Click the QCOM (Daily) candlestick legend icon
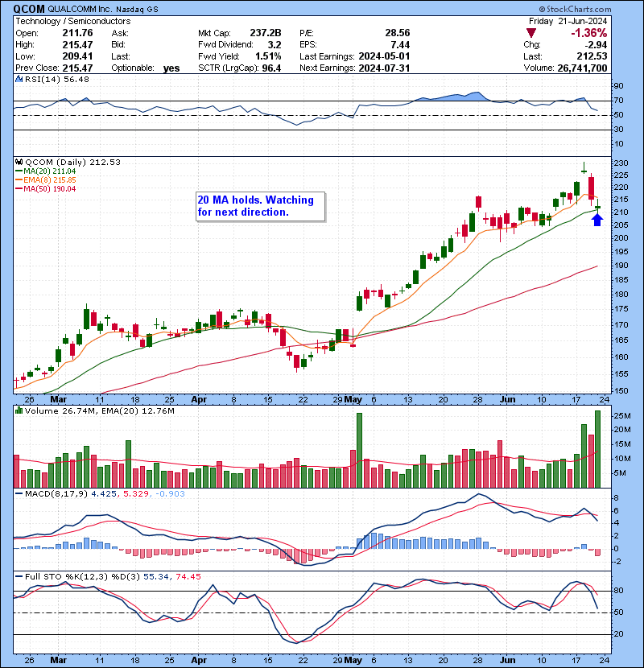The image size is (644, 668). click(19, 162)
